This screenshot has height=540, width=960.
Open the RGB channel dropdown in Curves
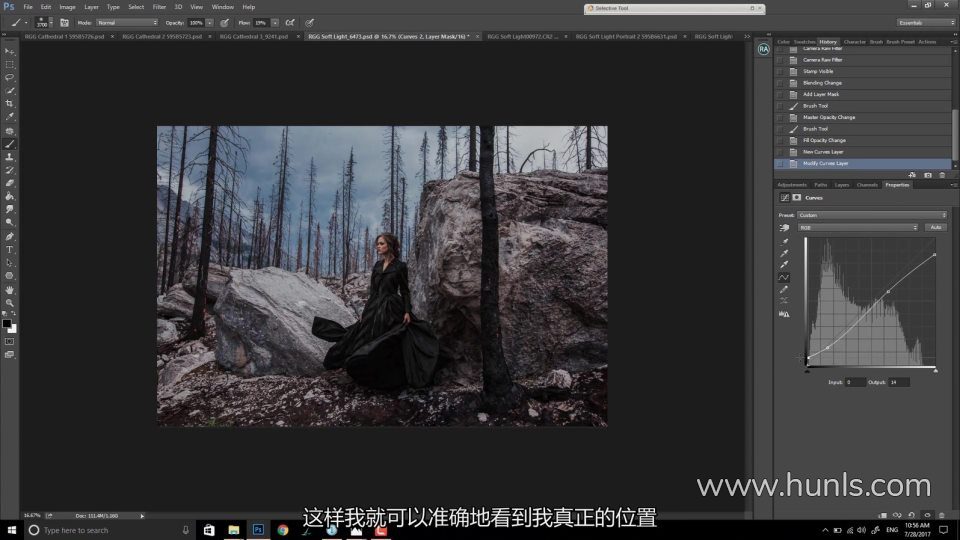858,227
